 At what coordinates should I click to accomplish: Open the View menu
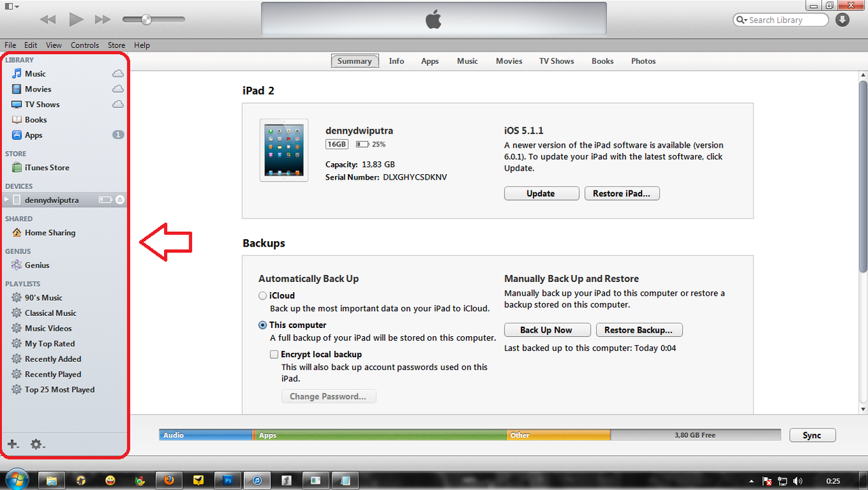coord(54,45)
